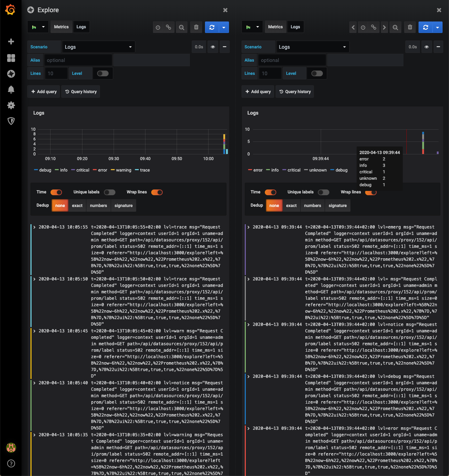The height and width of the screenshot is (476, 449).
Task: Toggle Level switch in right pane
Action: click(x=317, y=73)
